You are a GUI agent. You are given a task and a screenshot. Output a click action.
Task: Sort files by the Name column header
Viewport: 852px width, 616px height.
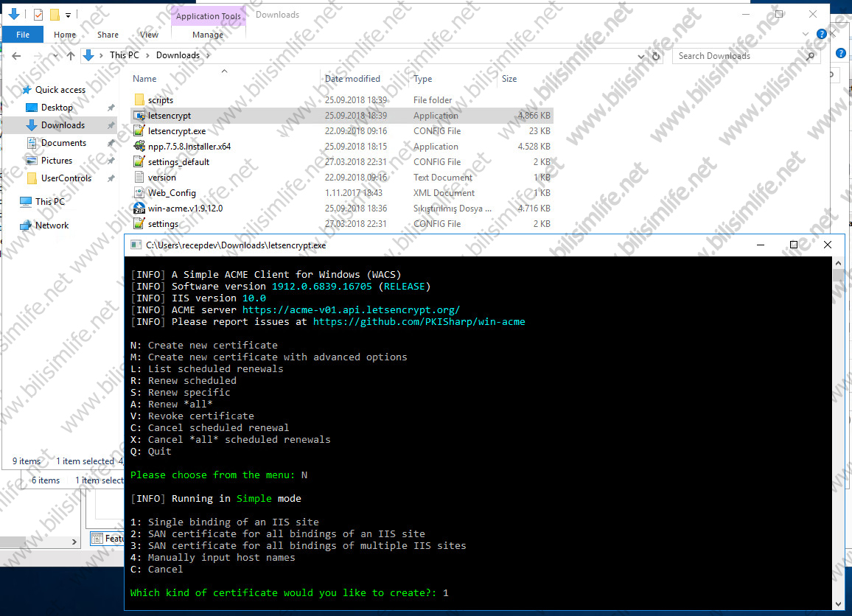pyautogui.click(x=144, y=79)
